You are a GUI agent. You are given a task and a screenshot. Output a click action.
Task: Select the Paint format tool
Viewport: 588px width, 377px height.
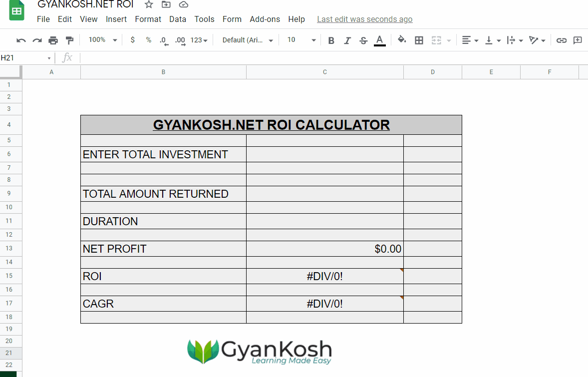[x=69, y=40]
